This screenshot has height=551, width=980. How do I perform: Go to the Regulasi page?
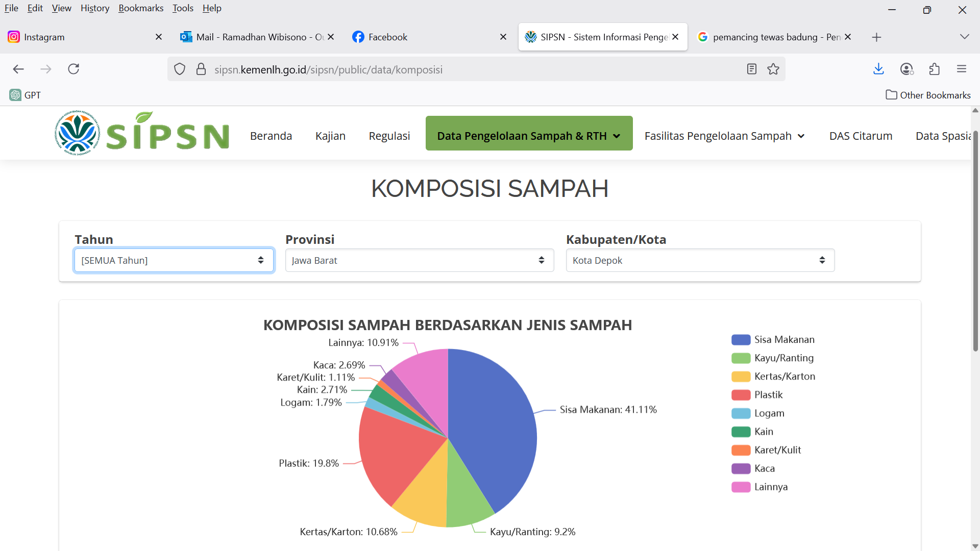(x=389, y=136)
